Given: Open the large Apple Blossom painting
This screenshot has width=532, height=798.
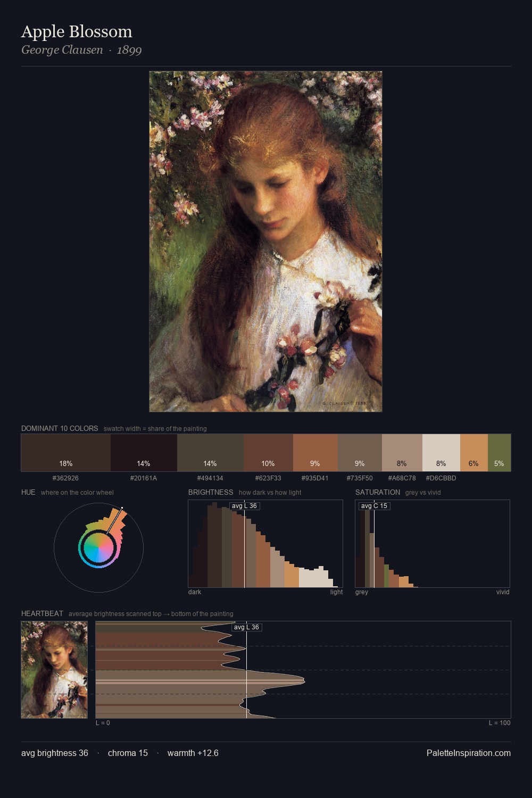Looking at the screenshot, I should 265,242.
